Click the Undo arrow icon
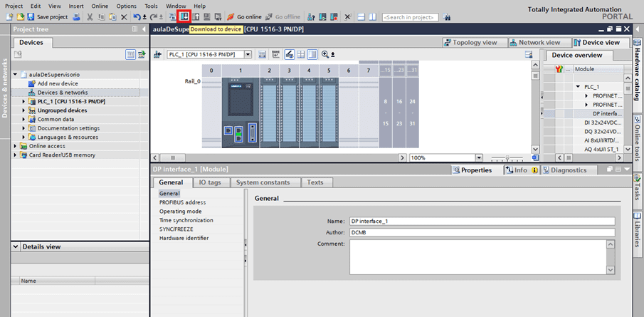644x317 pixels. [x=137, y=17]
